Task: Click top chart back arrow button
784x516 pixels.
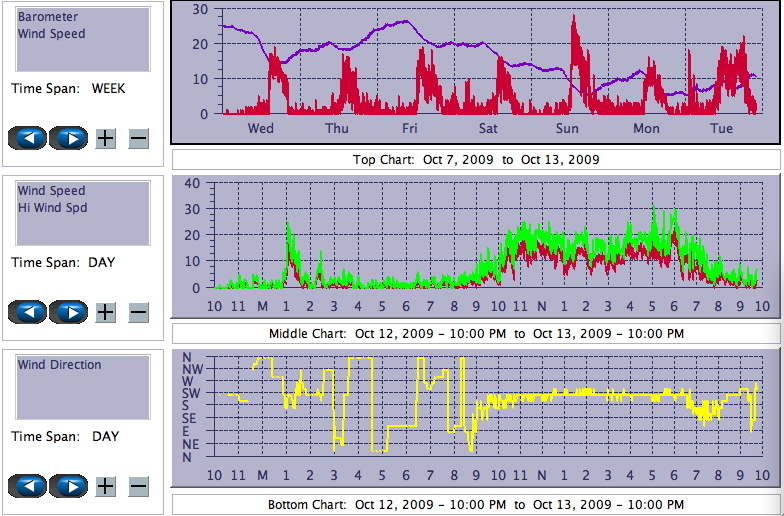Action: click(28, 138)
